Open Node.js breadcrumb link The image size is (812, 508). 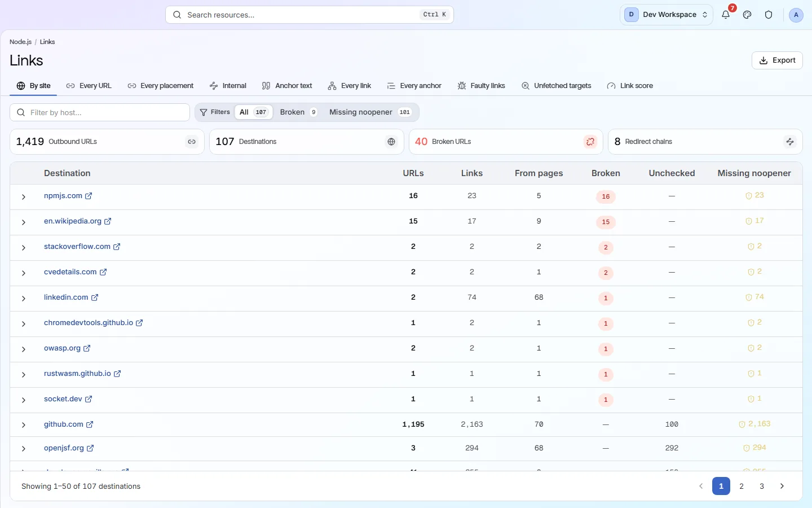[20, 42]
